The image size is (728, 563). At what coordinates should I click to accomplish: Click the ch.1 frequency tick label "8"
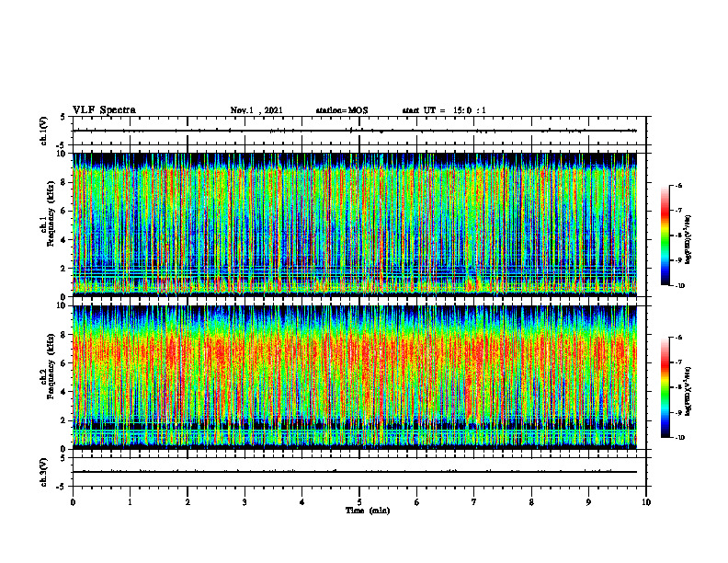pos(63,182)
